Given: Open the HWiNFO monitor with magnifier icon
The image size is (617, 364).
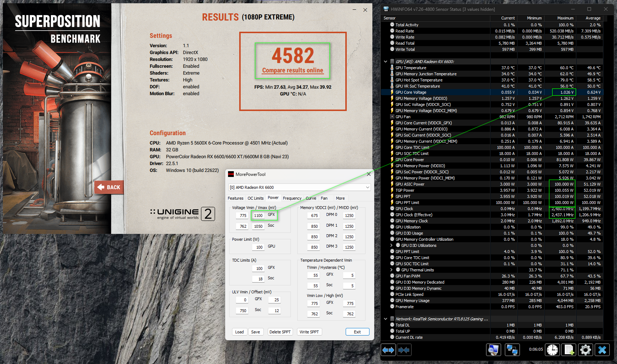Looking at the screenshot, I should click(494, 350).
